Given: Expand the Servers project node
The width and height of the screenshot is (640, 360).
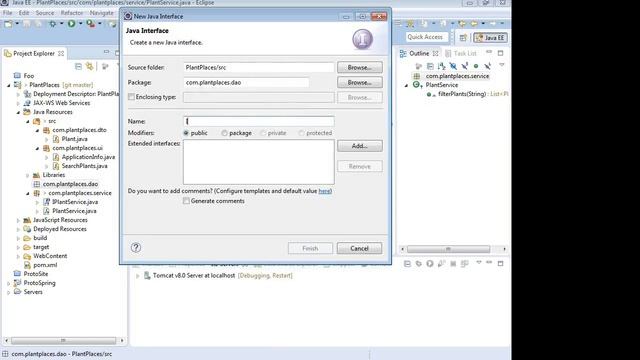Looking at the screenshot, I should tap(9, 292).
